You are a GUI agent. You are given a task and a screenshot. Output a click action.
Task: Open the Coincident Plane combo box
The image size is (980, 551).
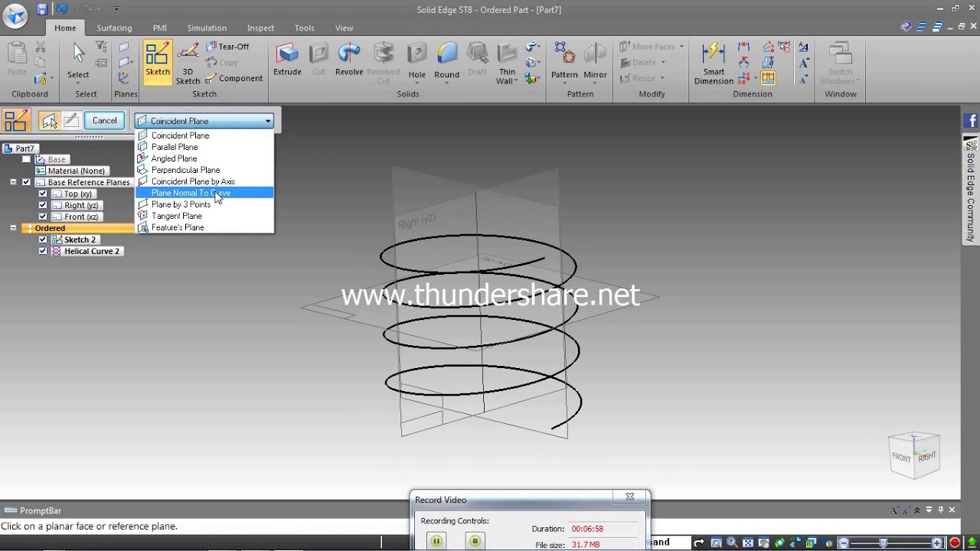pyautogui.click(x=204, y=121)
